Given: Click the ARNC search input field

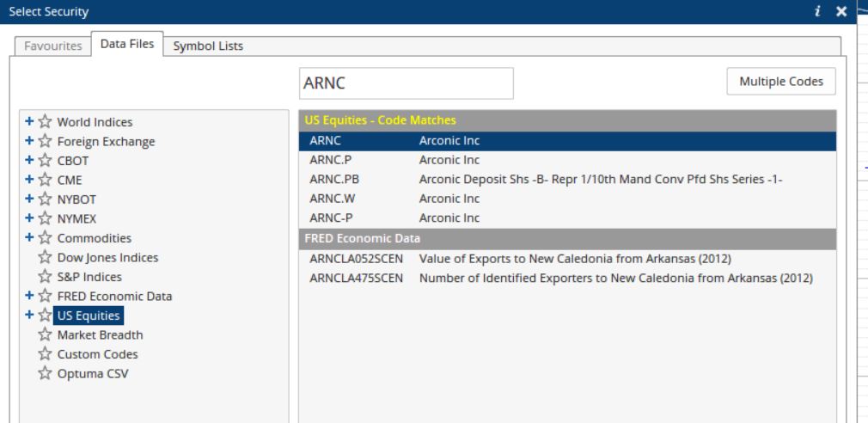Looking at the screenshot, I should (406, 83).
